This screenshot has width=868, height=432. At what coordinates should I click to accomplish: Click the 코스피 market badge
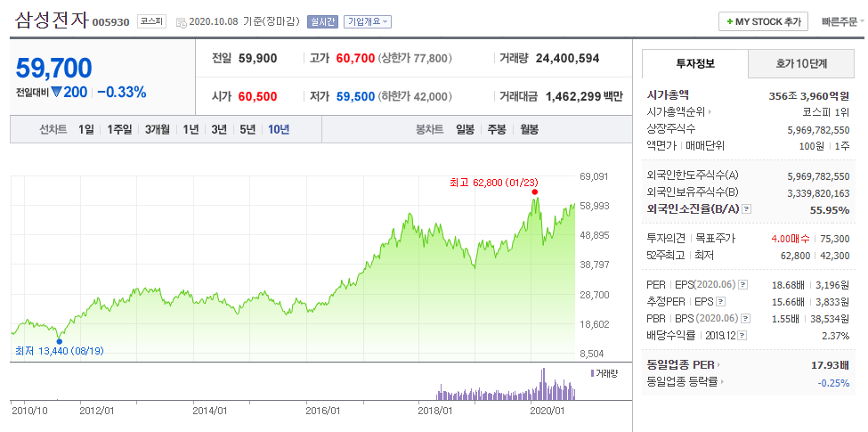151,22
